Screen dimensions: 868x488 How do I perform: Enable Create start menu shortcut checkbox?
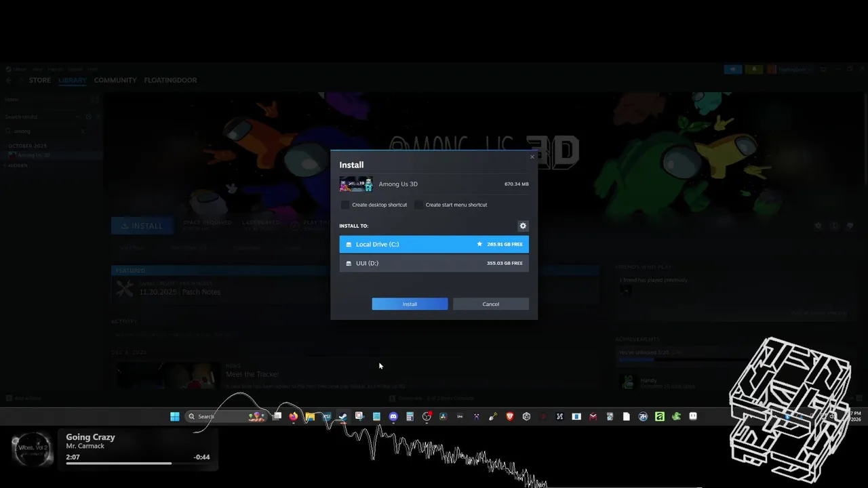click(x=418, y=205)
